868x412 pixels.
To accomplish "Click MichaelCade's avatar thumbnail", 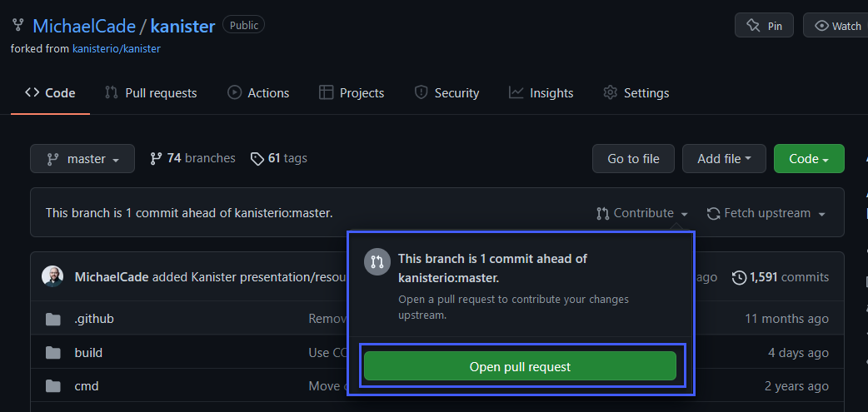I will (52, 276).
